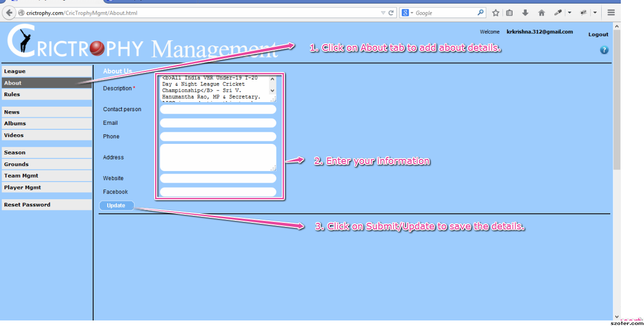This screenshot has width=644, height=326.
Task: Expand the URL bar history dropdown arrow
Action: [383, 13]
